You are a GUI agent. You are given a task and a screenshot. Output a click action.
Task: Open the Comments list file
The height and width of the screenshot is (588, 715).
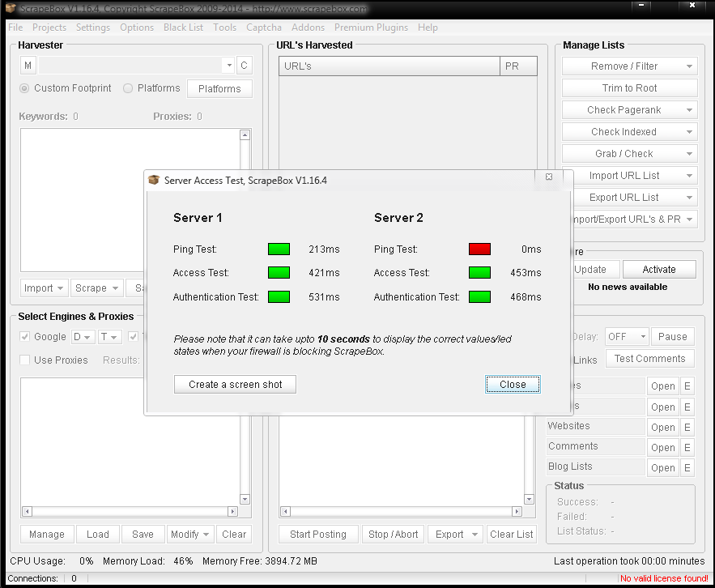(x=662, y=448)
